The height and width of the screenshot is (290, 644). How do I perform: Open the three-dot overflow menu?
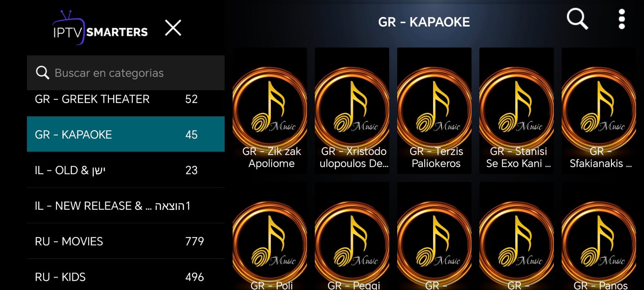[x=622, y=19]
